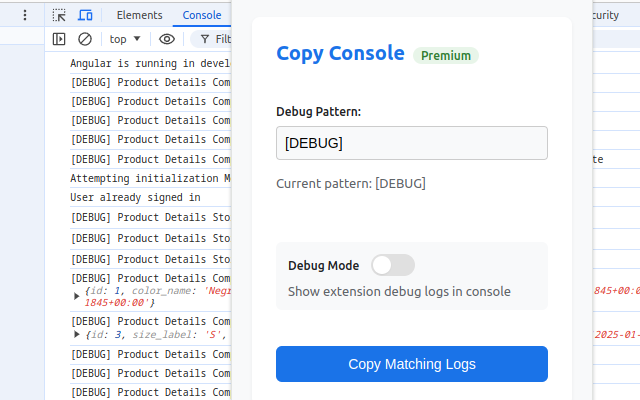Click the Premium badge
This screenshot has height=400, width=640.
coord(446,55)
